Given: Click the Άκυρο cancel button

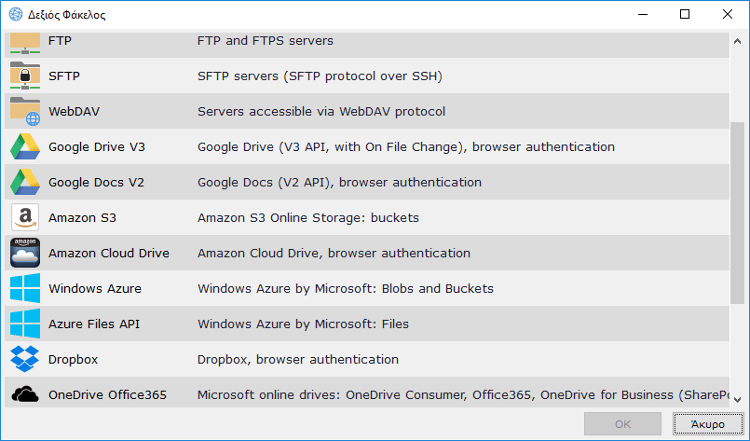Looking at the screenshot, I should tap(708, 424).
